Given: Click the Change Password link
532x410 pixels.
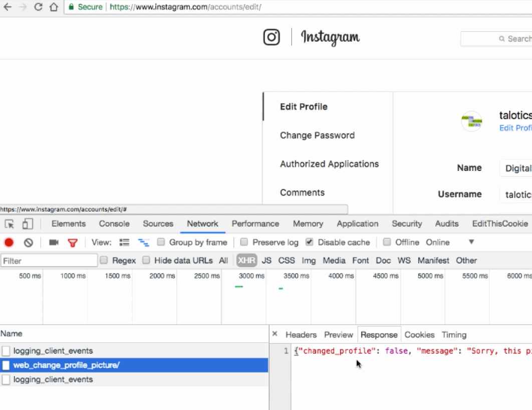Looking at the screenshot, I should click(x=317, y=135).
